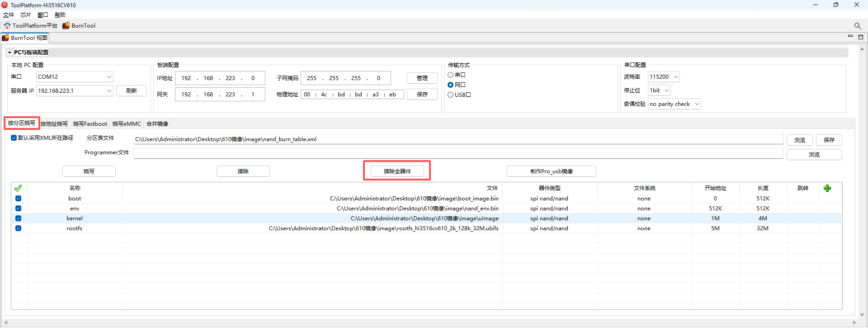Switch to the 烧写Fastboot tab

(x=90, y=124)
